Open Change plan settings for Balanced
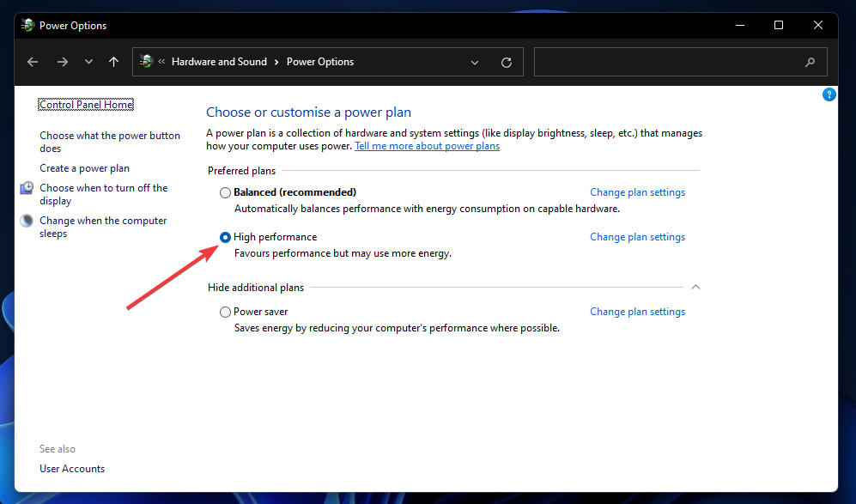 tap(637, 191)
